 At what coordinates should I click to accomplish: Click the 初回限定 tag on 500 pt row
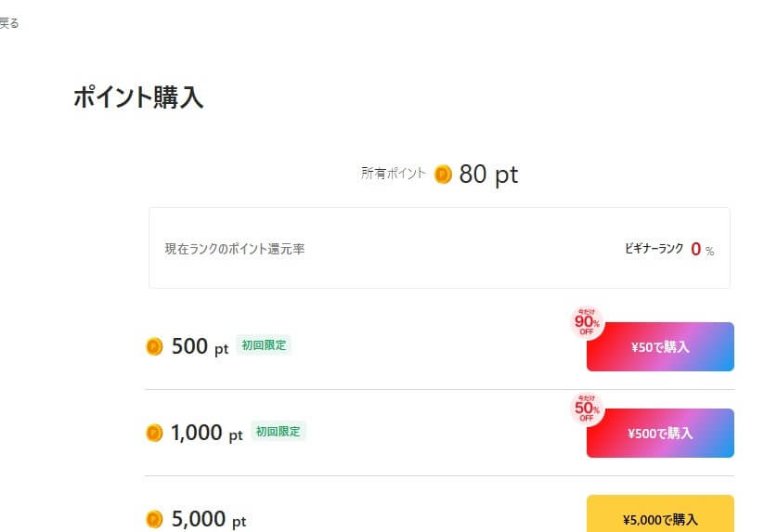click(x=264, y=344)
